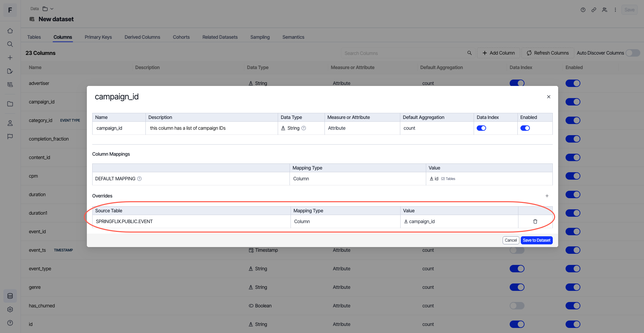Enable Auto Discover Columns toggle
The height and width of the screenshot is (333, 644).
pyautogui.click(x=633, y=53)
